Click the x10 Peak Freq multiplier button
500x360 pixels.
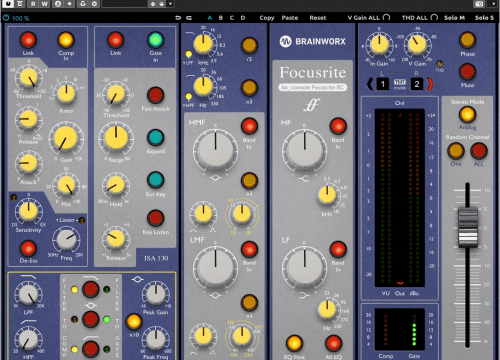tap(134, 321)
